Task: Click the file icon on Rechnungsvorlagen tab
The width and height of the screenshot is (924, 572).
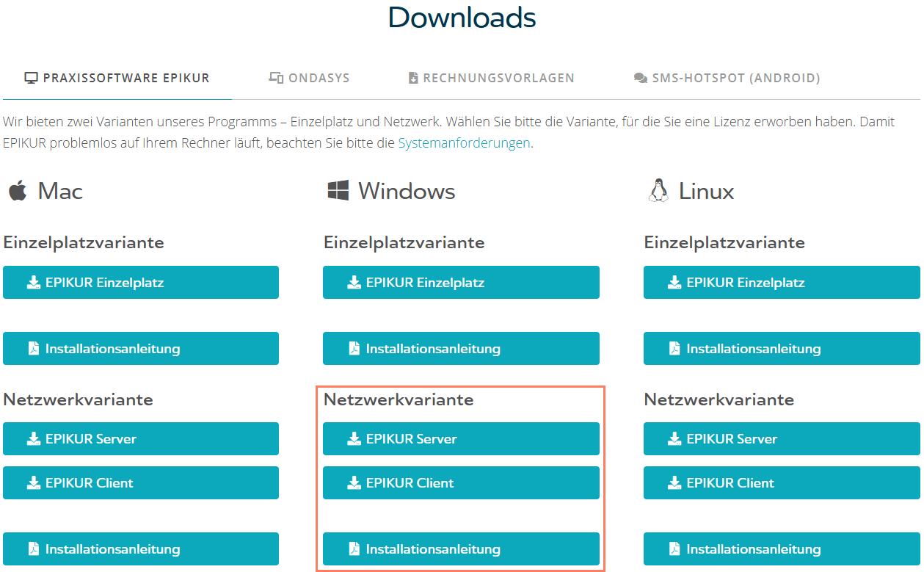Action: tap(413, 78)
